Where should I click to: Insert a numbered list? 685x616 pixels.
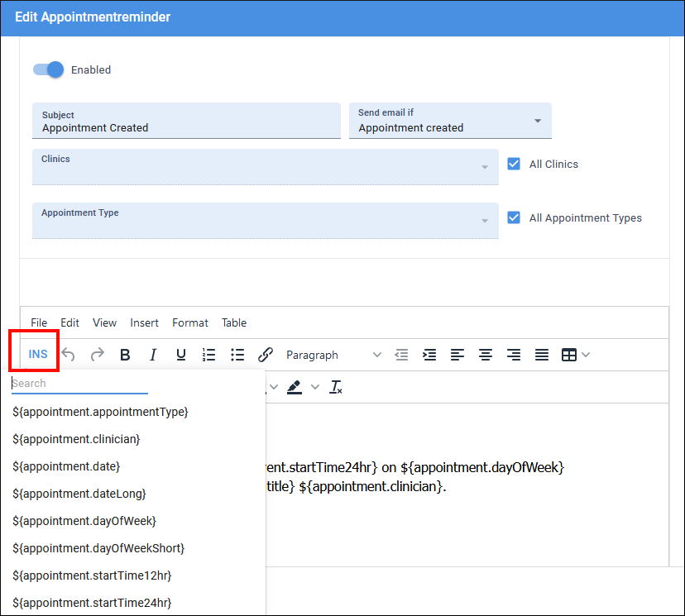pos(208,354)
